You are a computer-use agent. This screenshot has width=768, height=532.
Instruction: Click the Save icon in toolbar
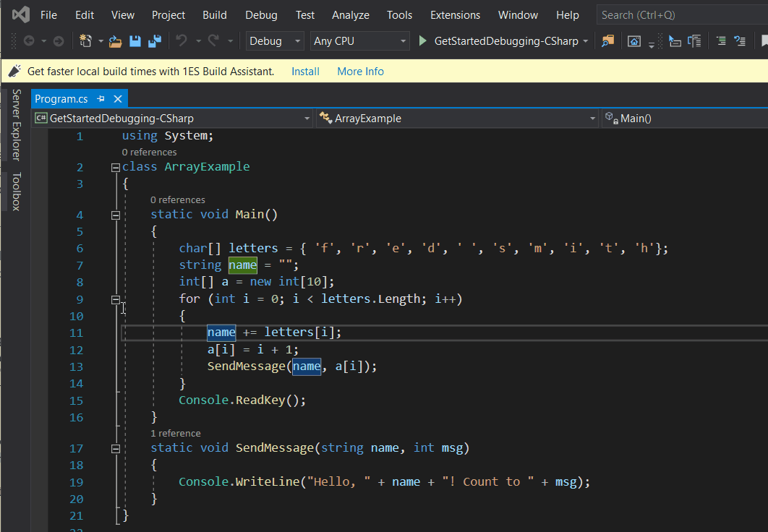[135, 41]
